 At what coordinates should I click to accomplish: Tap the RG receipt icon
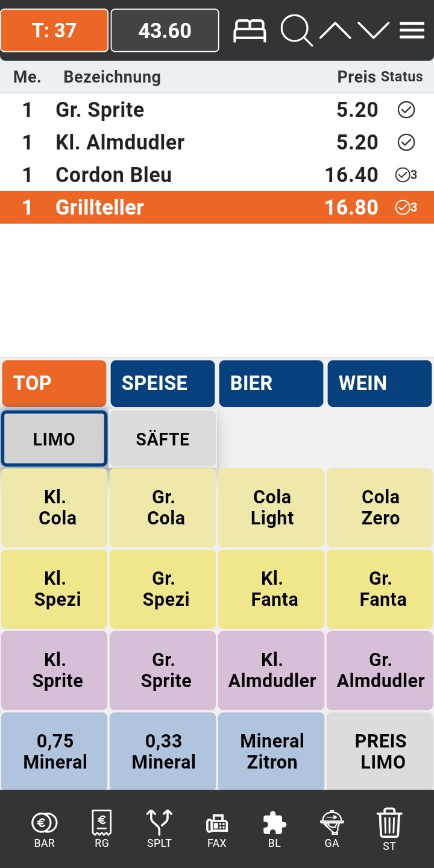(x=102, y=828)
